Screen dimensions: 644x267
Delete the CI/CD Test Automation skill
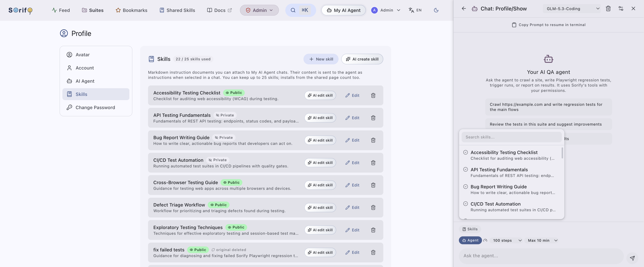(373, 163)
